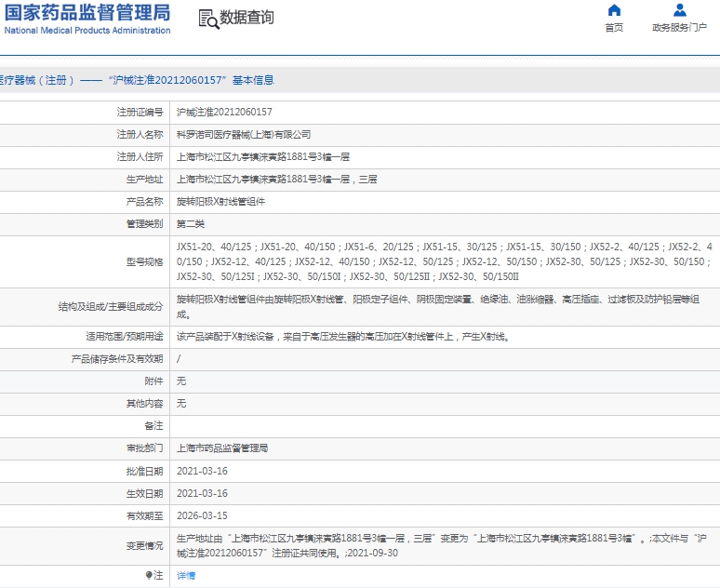The image size is (720, 588).
Task: Click the 适用范围 intended use text
Action: (x=343, y=337)
